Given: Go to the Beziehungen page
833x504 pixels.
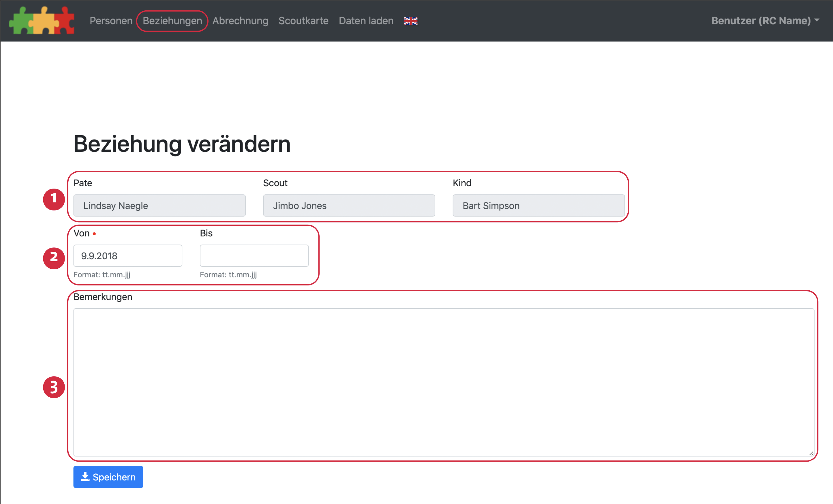Looking at the screenshot, I should point(172,21).
